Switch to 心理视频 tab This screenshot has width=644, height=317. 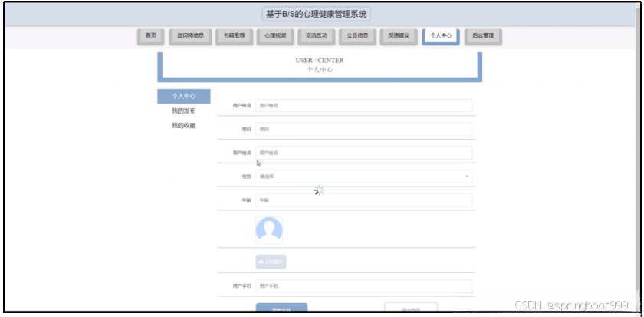pyautogui.click(x=275, y=36)
